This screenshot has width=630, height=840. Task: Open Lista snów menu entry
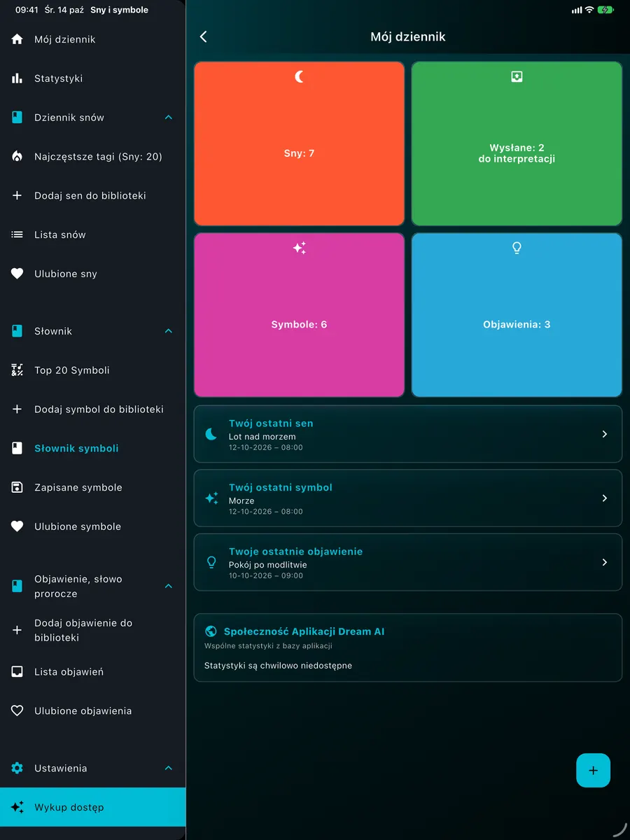point(93,235)
